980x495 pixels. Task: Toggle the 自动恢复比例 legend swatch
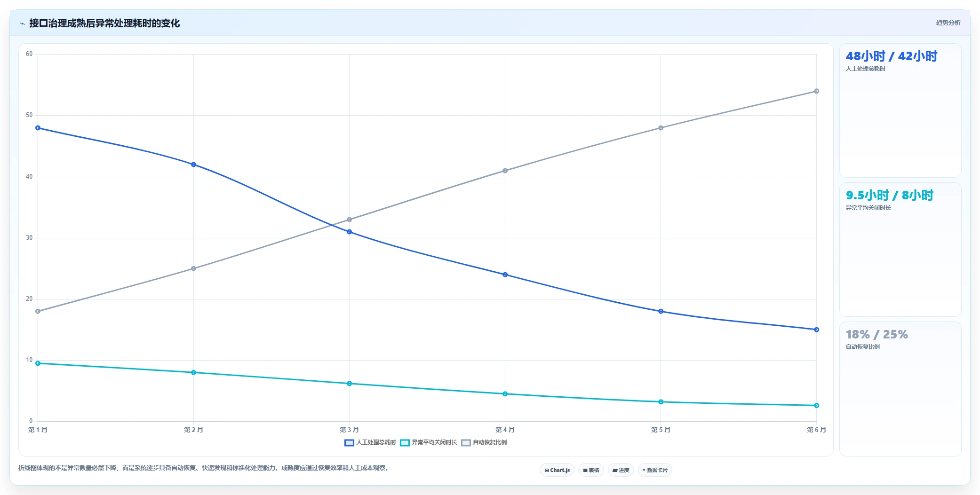(x=466, y=443)
